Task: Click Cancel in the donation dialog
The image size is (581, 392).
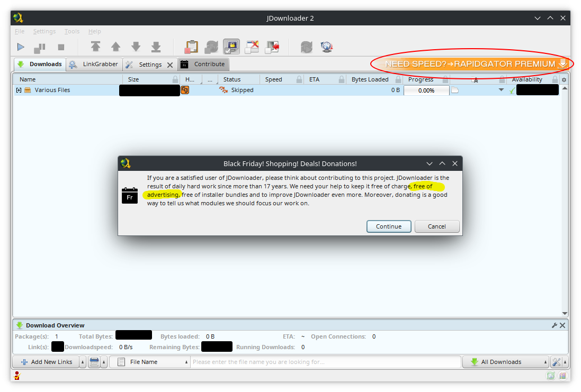Action: pos(436,226)
